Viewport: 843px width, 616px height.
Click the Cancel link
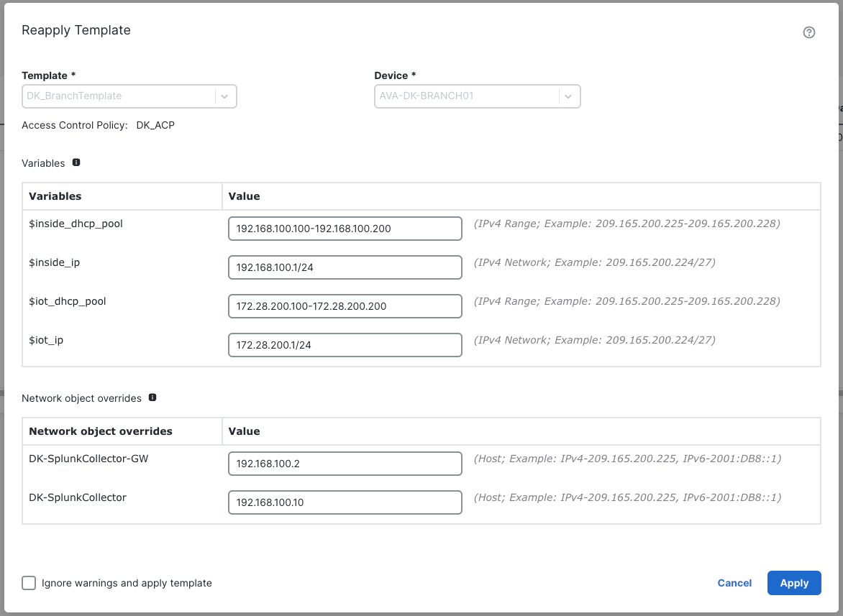pos(734,583)
